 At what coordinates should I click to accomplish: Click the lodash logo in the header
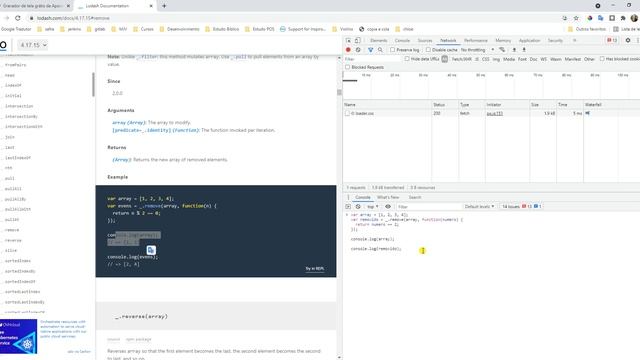3,45
